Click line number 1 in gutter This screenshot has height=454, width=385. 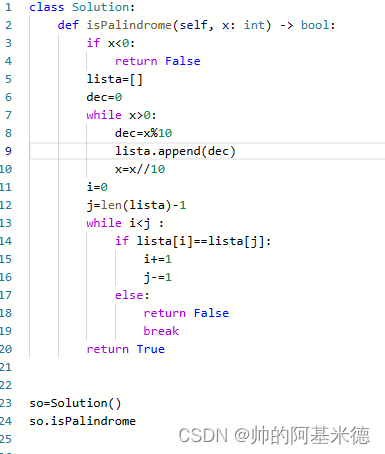tap(8, 7)
